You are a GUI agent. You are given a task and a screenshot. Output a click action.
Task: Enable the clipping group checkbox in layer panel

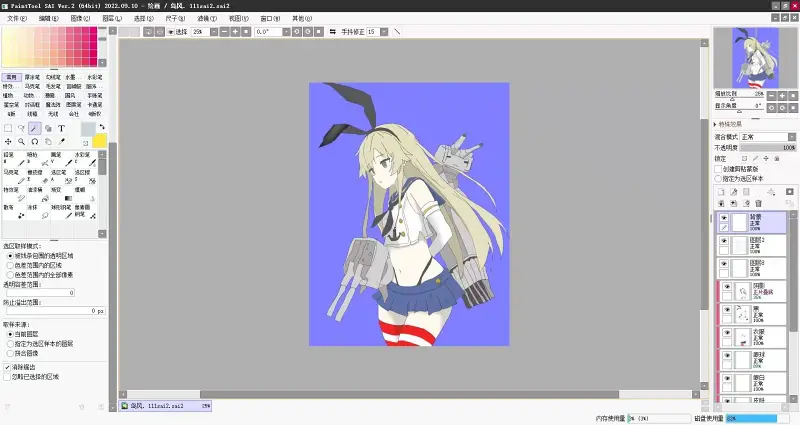718,169
